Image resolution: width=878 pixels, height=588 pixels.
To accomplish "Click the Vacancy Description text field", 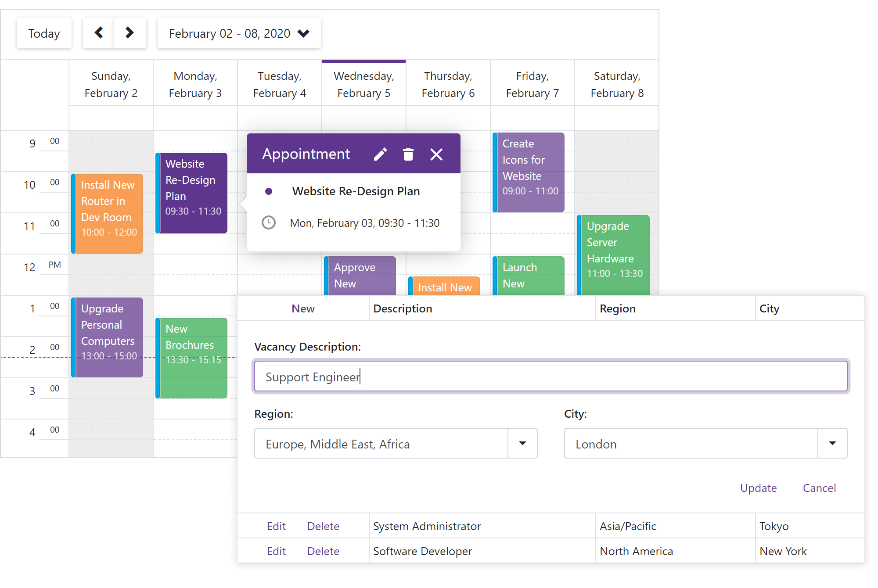I will [551, 376].
